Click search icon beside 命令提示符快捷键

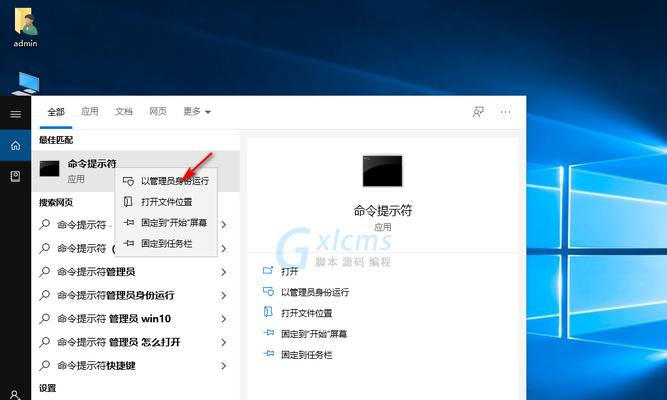pos(45,365)
